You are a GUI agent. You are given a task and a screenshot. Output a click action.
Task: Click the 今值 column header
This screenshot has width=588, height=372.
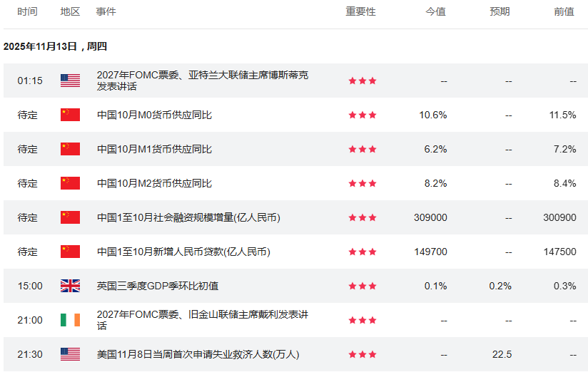pyautogui.click(x=436, y=11)
